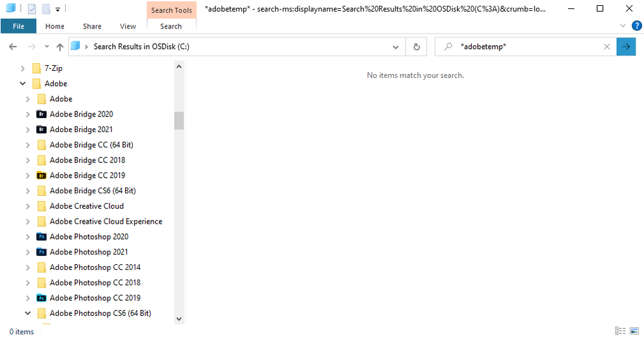Expand Adobe Creative Cloud node
The image size is (644, 337).
28,206
